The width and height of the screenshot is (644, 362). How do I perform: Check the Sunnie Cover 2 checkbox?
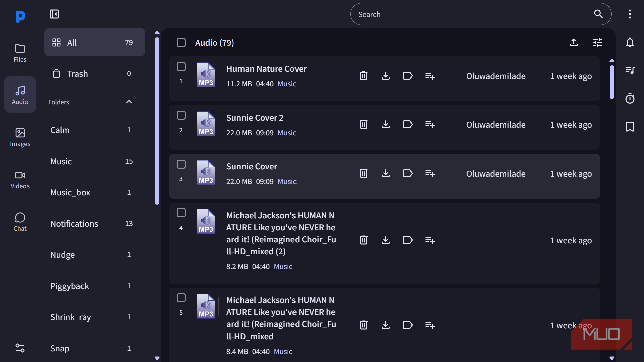click(x=181, y=115)
